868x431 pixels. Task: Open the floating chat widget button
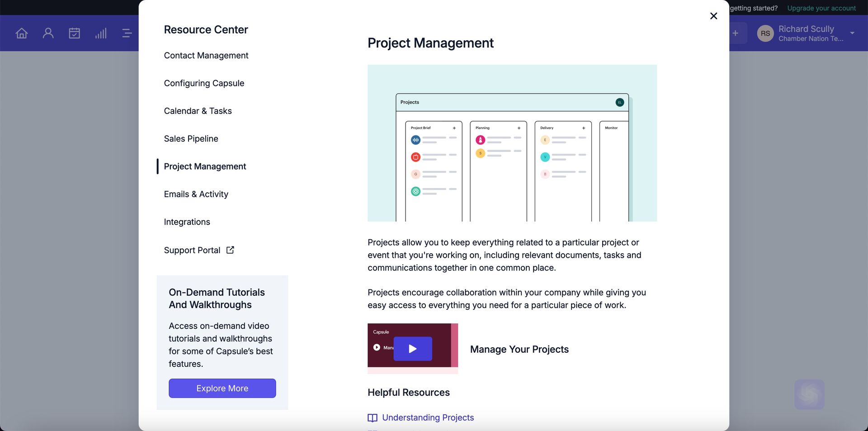click(x=809, y=394)
